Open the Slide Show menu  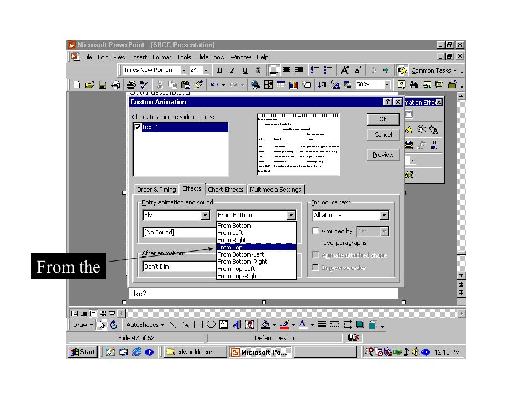[x=211, y=57]
